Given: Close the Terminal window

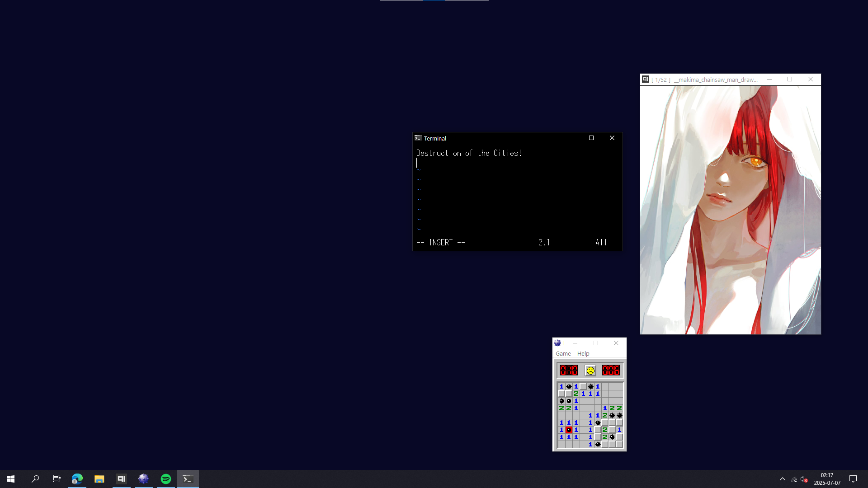Looking at the screenshot, I should (x=612, y=138).
